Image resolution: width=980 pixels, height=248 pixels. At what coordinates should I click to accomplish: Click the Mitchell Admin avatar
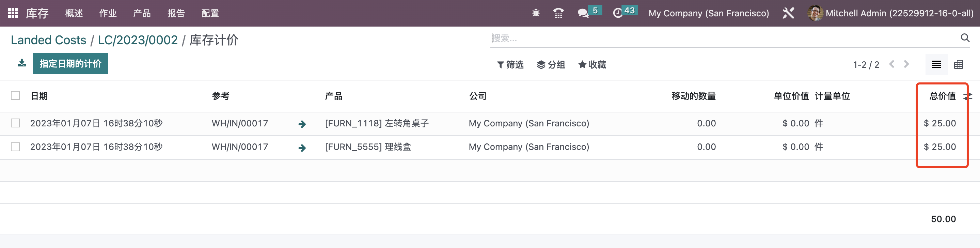tap(815, 13)
